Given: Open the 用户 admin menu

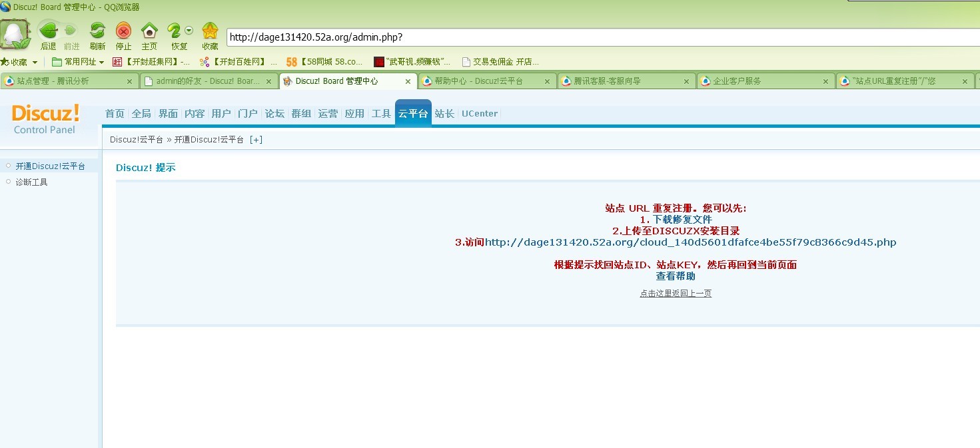Looking at the screenshot, I should pyautogui.click(x=221, y=114).
